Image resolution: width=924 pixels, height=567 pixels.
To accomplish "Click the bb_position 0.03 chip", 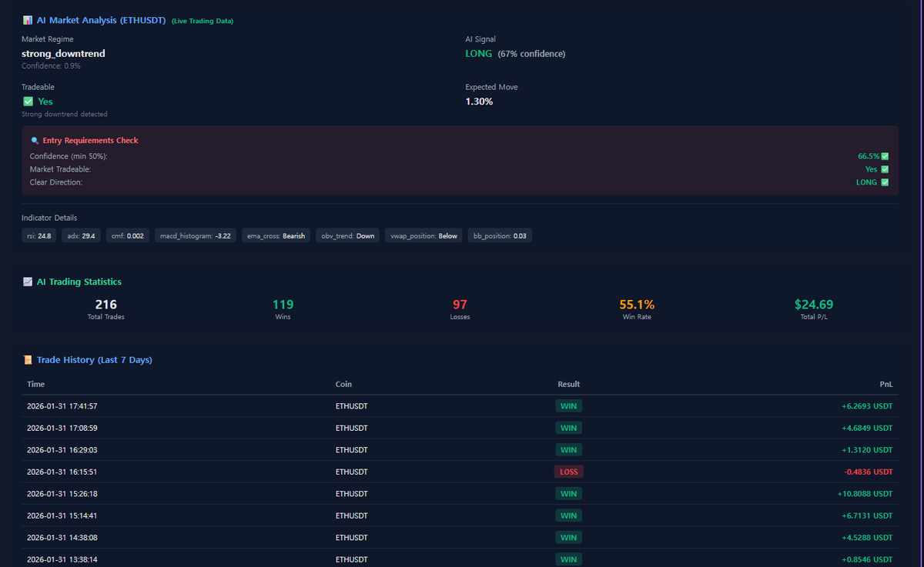I will pos(500,235).
